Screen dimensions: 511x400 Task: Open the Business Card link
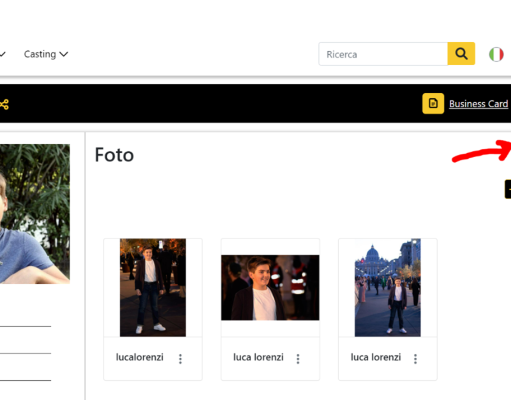(478, 104)
